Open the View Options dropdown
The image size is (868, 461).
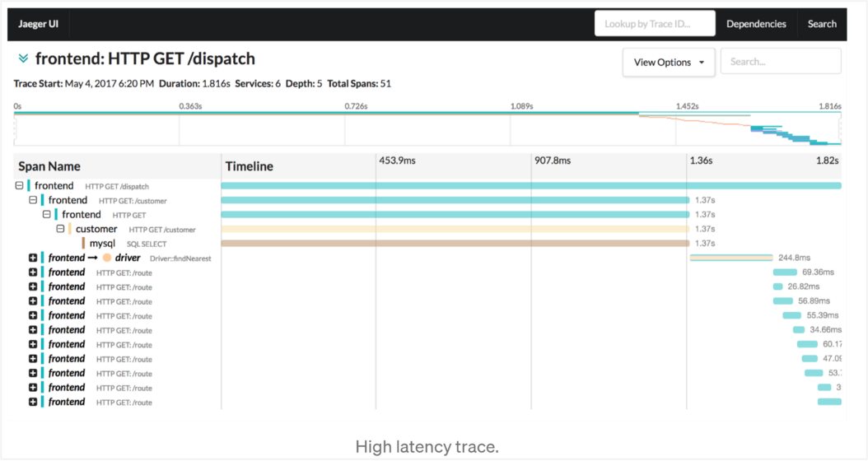[669, 62]
